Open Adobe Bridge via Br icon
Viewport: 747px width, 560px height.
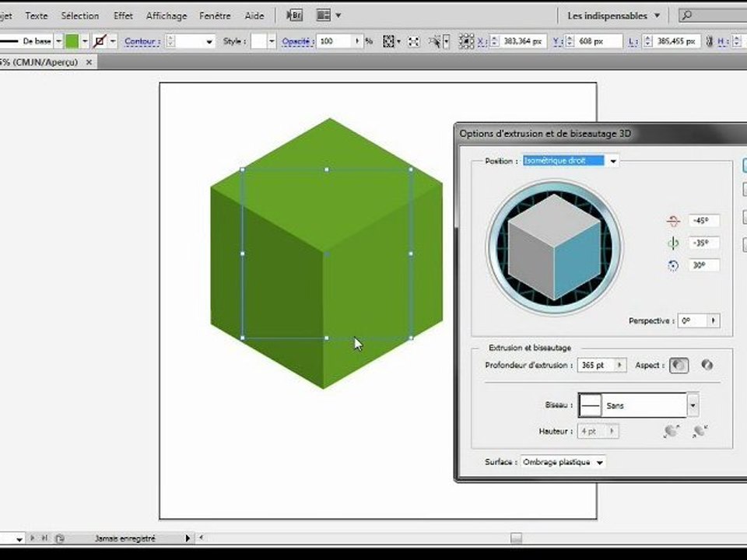point(294,16)
